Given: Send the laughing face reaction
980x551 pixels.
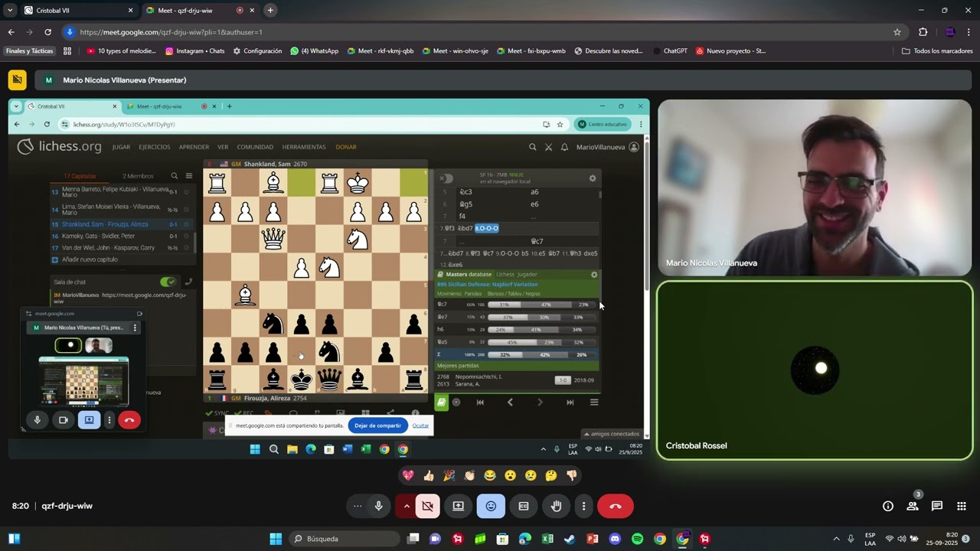Looking at the screenshot, I should coord(490,475).
